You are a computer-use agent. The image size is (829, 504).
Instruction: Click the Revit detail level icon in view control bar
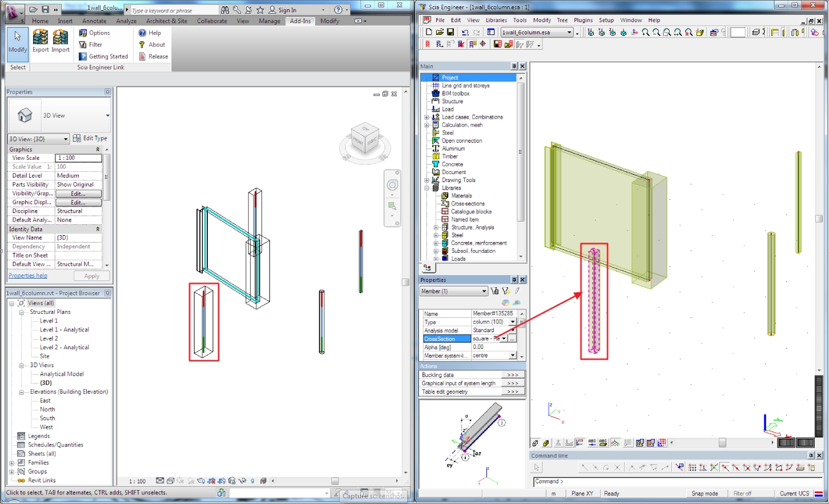click(160, 481)
